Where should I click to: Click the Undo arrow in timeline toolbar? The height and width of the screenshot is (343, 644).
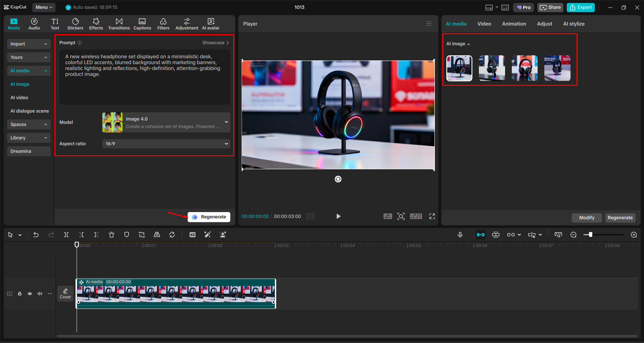point(36,235)
